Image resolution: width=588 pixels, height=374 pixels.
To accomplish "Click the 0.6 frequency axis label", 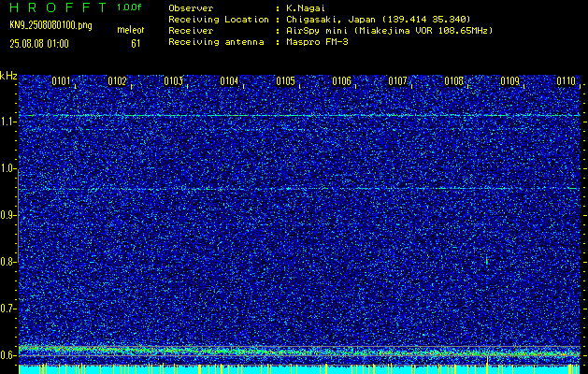I will (7, 355).
